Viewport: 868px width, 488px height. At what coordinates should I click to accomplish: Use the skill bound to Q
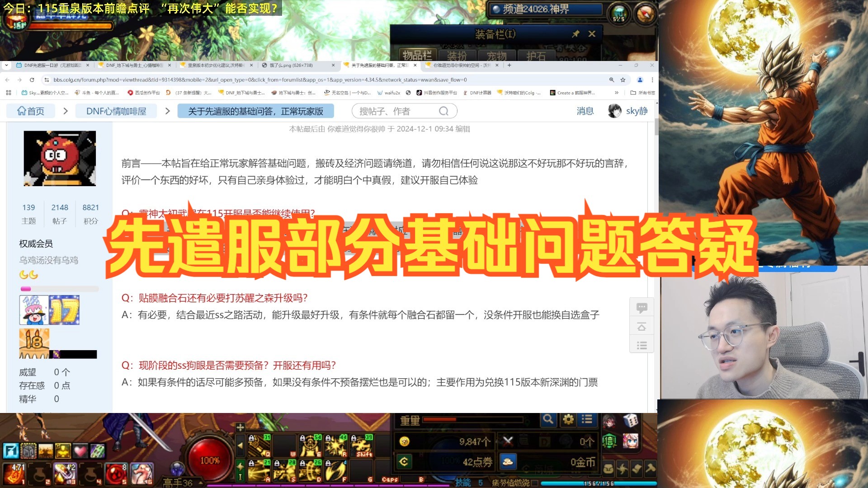259,446
